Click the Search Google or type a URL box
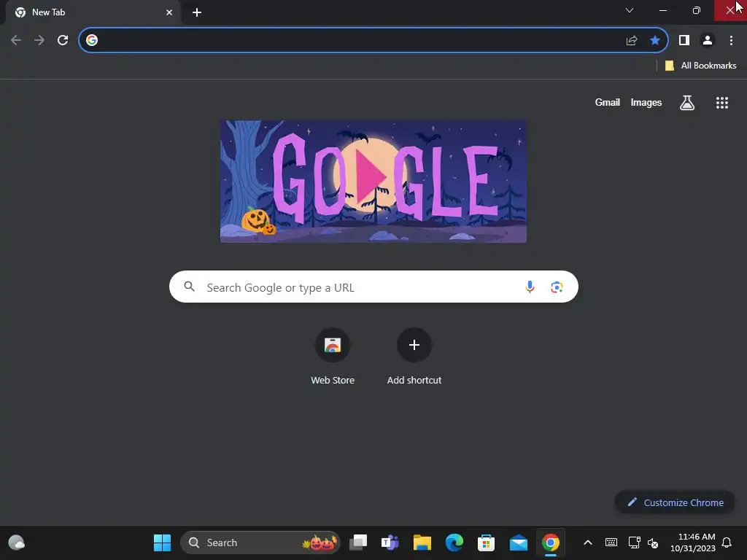The height and width of the screenshot is (560, 747). tap(373, 287)
